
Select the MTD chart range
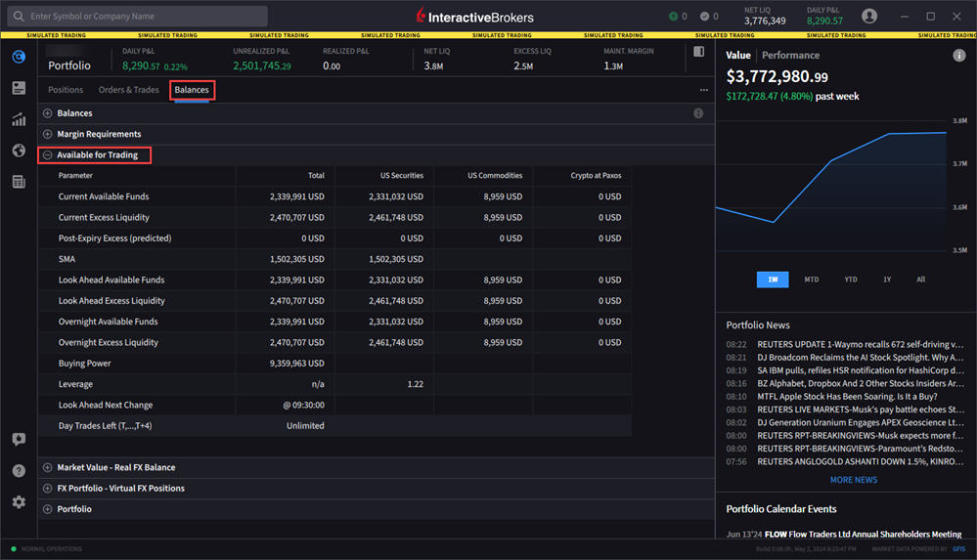click(x=812, y=280)
